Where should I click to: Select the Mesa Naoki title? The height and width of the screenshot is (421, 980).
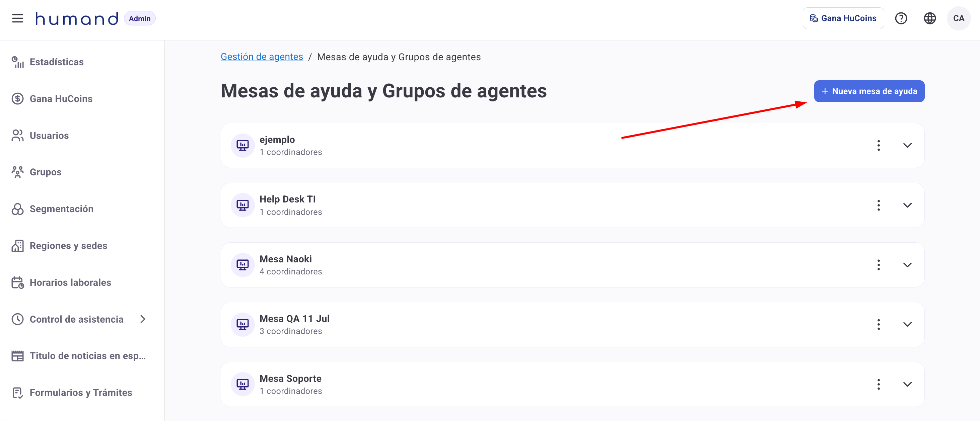286,259
